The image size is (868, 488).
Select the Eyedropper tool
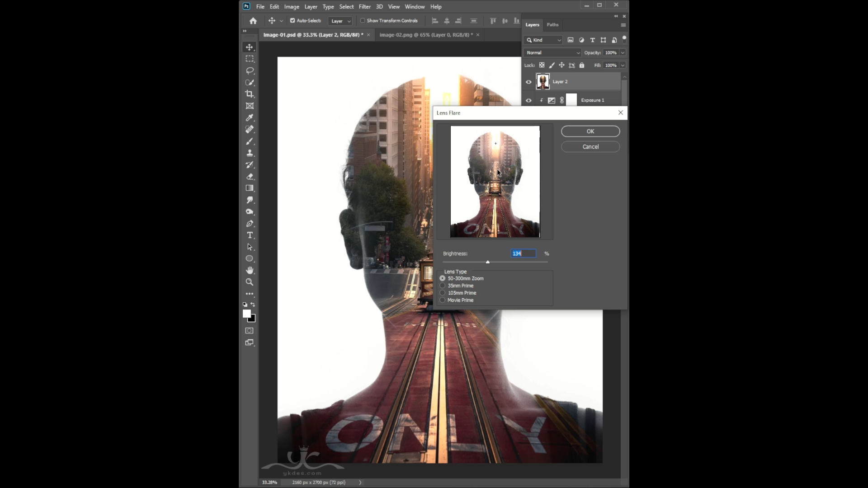point(250,117)
